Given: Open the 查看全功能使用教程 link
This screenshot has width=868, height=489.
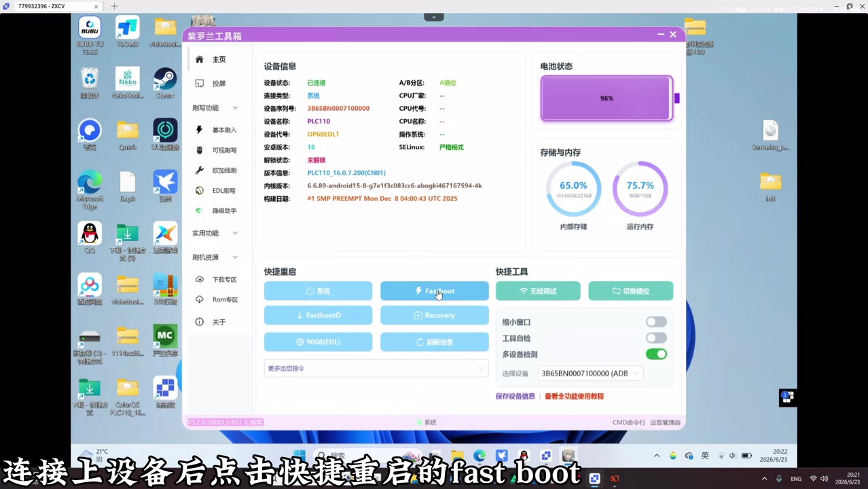Looking at the screenshot, I should pyautogui.click(x=574, y=397).
